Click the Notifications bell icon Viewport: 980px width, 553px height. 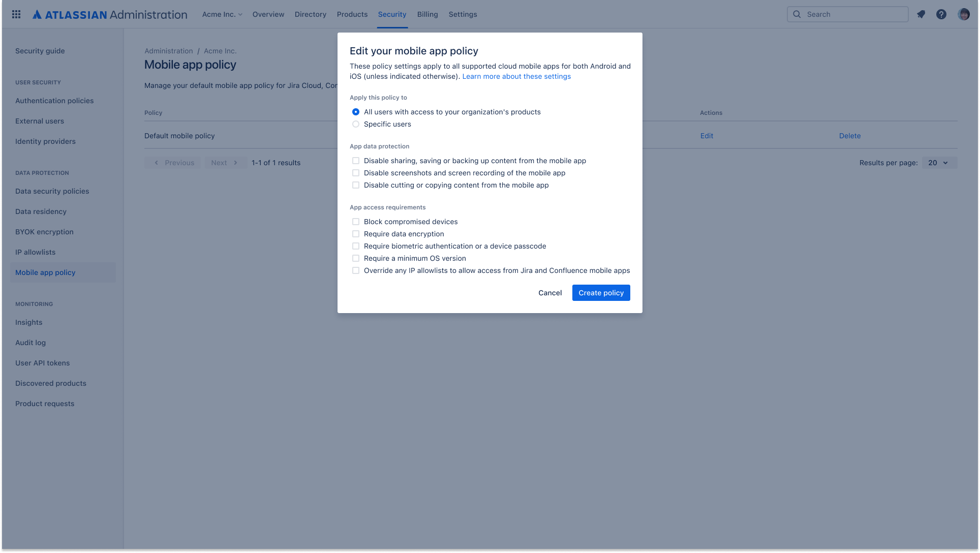click(921, 14)
